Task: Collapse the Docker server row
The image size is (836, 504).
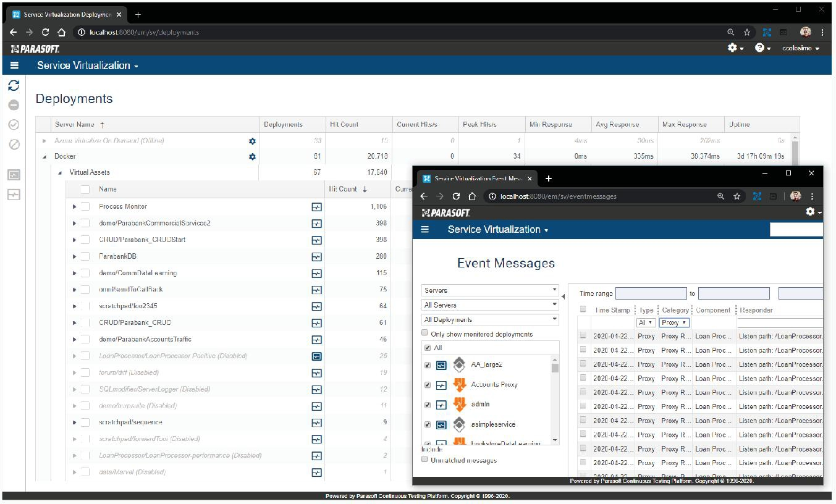Action: pyautogui.click(x=44, y=157)
